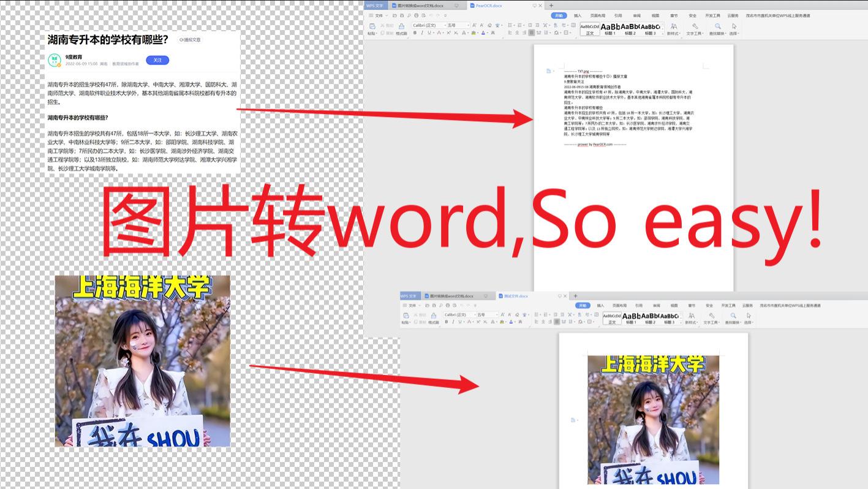This screenshot has width=868, height=489.
Task: Toggle Bold formatting on selected text
Action: pyautogui.click(x=415, y=32)
